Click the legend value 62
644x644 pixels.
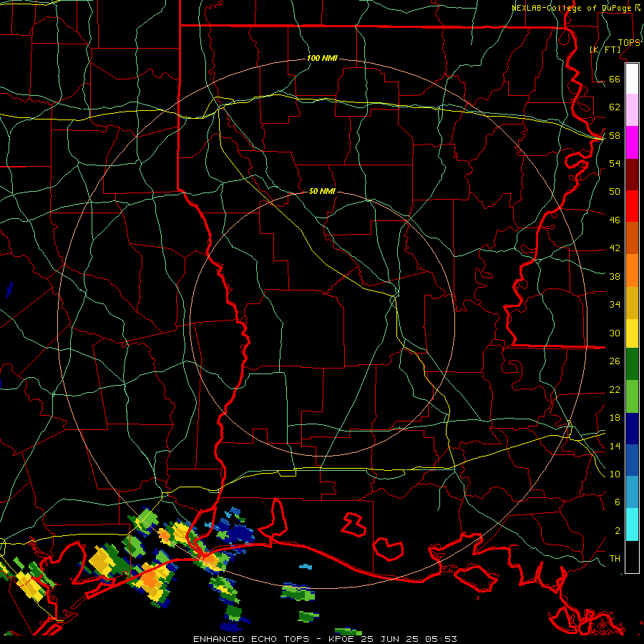click(x=615, y=107)
